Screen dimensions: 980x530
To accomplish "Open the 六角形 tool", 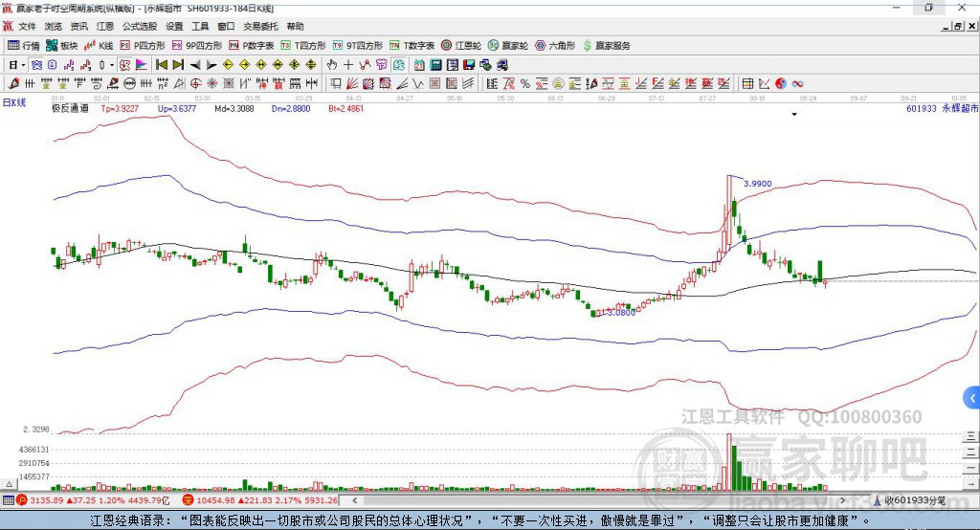I will (555, 46).
